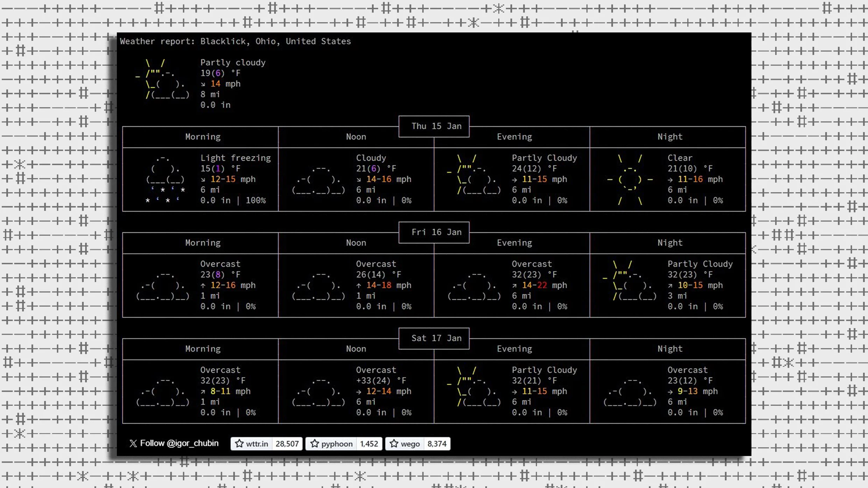Viewport: 868px width, 488px height.
Task: Click the star icon on wego button
Action: 394,444
